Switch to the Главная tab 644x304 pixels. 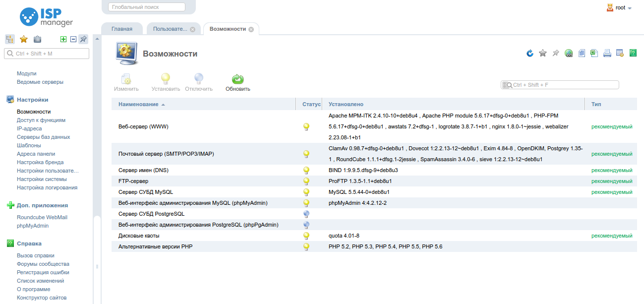[121, 29]
